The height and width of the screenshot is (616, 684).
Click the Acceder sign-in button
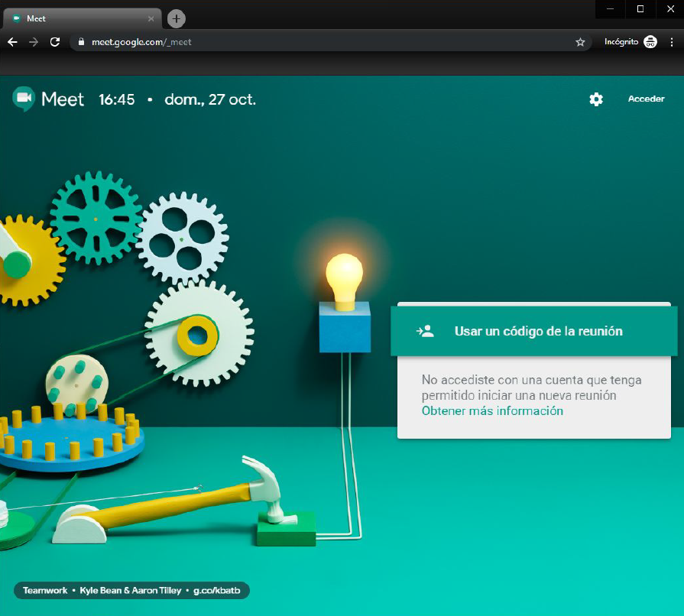pyautogui.click(x=646, y=99)
